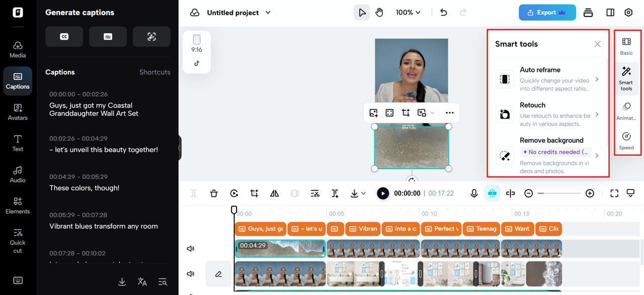Choose auto captions (CC) option
Viewport: 644px width, 295px height.
pyautogui.click(x=64, y=37)
